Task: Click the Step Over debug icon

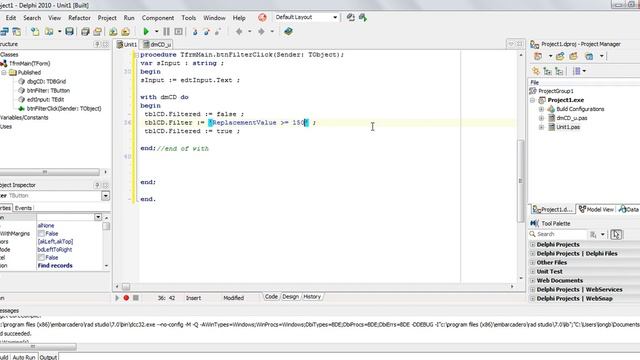Action: pyautogui.click(x=207, y=31)
